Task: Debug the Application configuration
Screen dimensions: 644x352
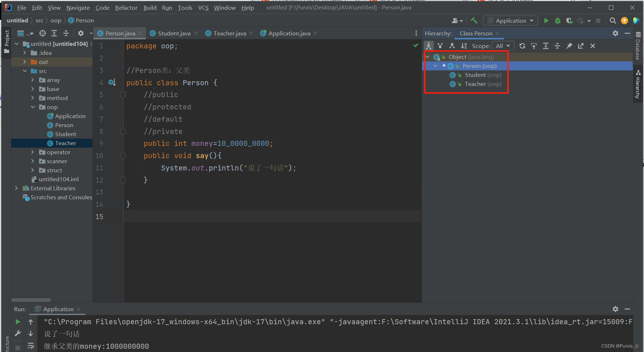Action: [x=558, y=21]
